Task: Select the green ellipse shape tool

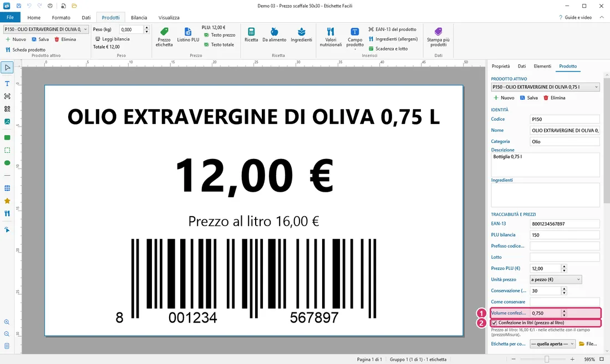Action: [7, 163]
